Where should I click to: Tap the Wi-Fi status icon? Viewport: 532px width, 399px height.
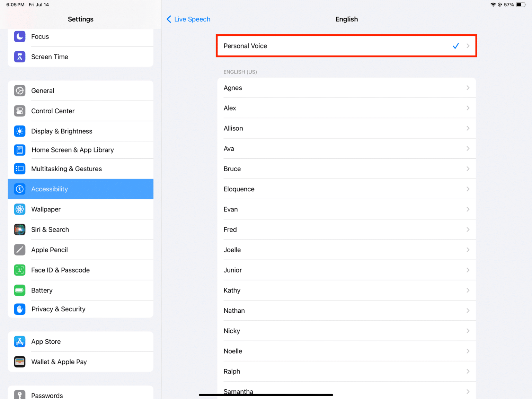point(493,5)
